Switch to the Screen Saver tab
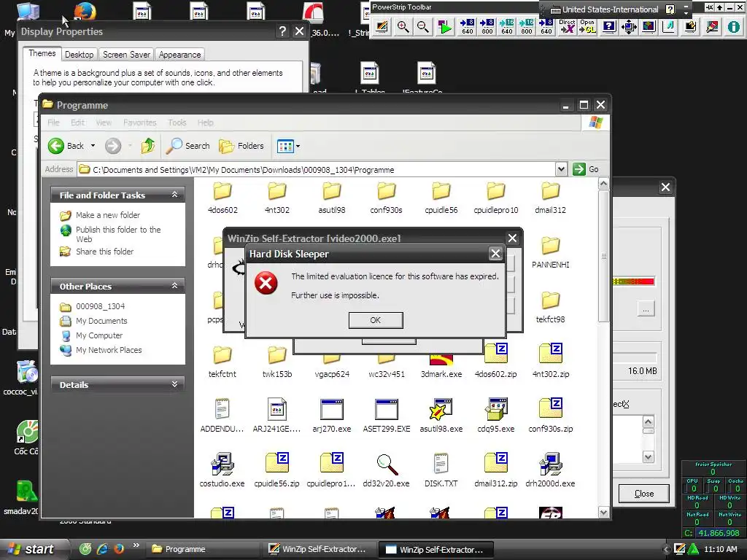747x560 pixels. click(126, 54)
